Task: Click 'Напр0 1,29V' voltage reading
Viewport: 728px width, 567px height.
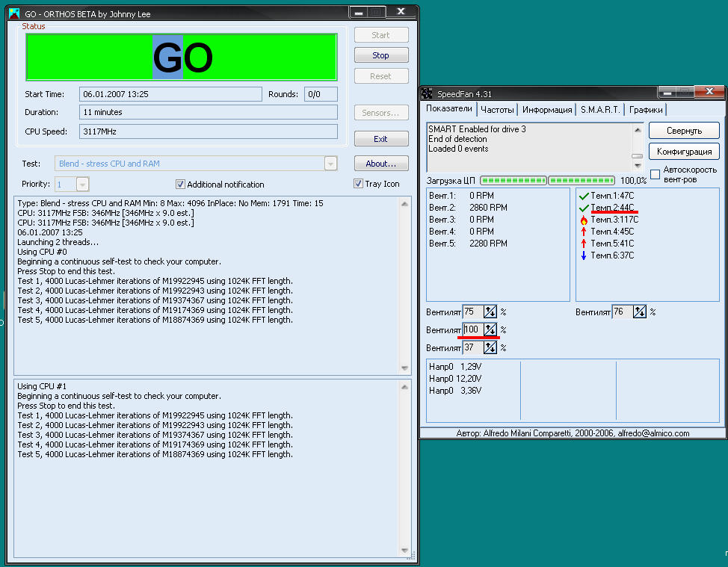Action: 455,367
